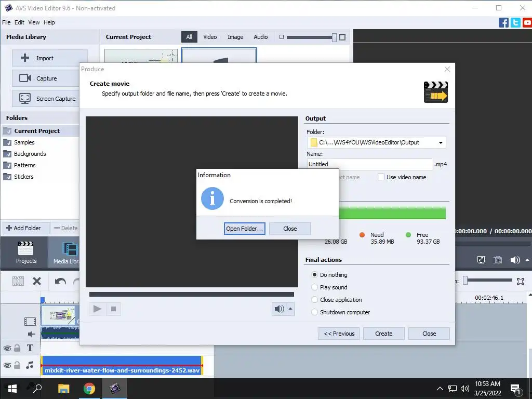This screenshot has width=532, height=399.
Task: Open the Help menu
Action: click(x=49, y=22)
